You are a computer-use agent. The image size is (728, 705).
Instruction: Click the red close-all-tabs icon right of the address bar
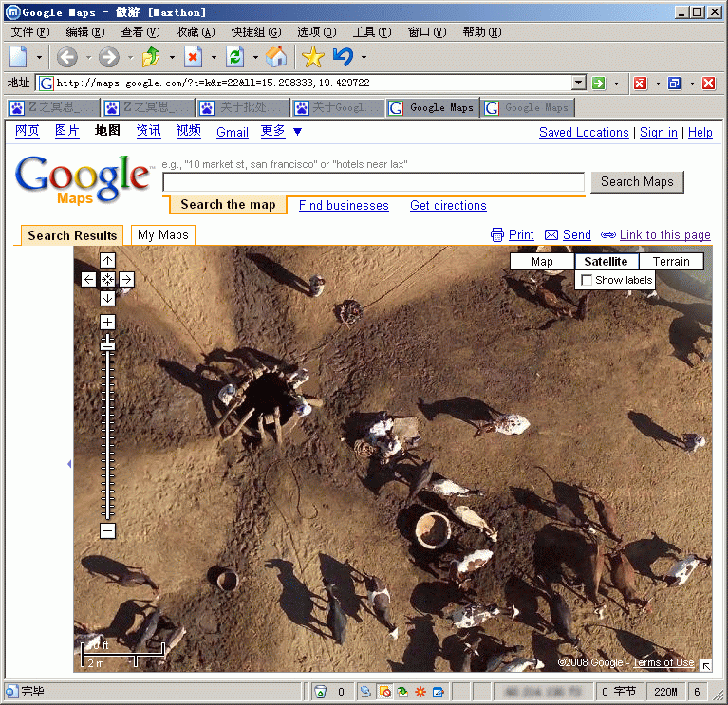click(640, 83)
